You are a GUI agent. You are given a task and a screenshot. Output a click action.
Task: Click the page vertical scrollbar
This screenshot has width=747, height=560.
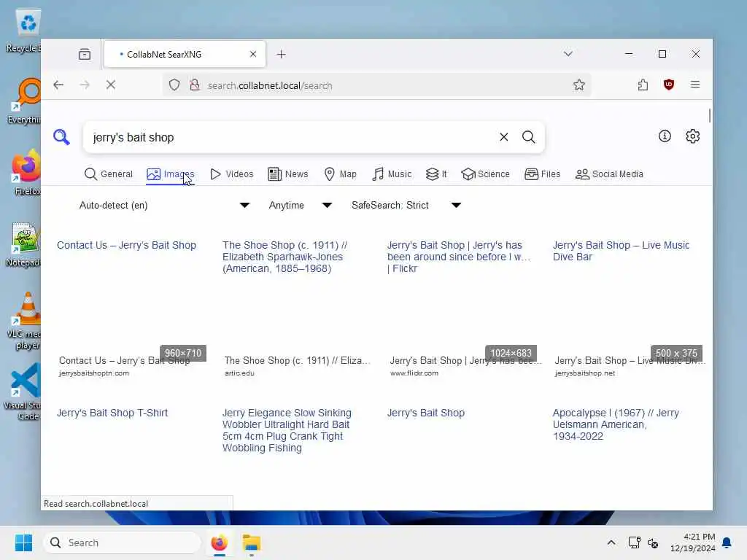709,116
